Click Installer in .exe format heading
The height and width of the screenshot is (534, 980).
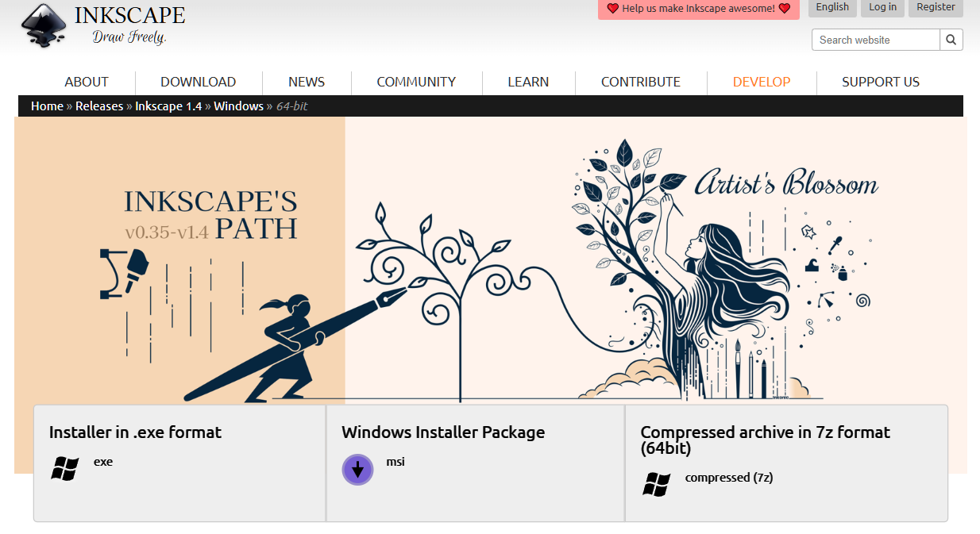pyautogui.click(x=135, y=432)
